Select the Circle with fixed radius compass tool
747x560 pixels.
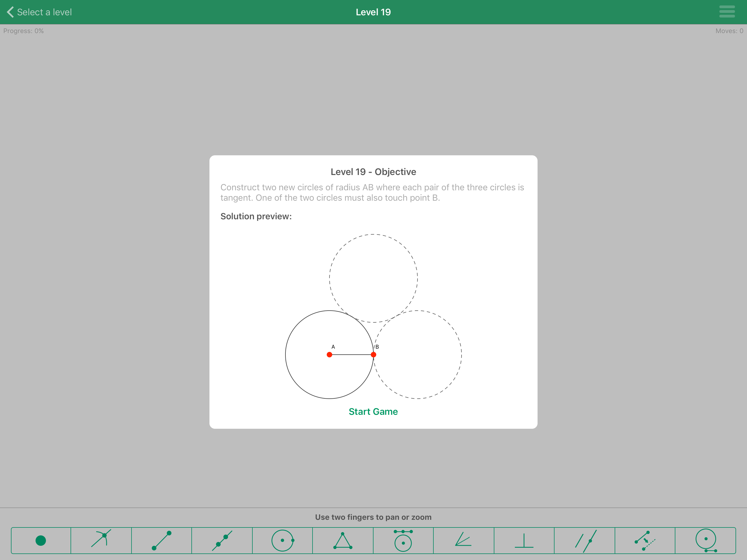[x=705, y=540]
